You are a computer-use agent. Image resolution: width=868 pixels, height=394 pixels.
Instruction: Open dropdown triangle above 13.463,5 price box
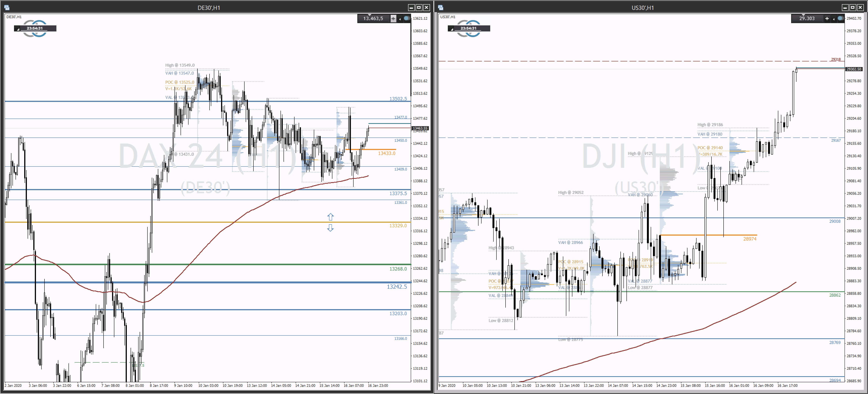pyautogui.click(x=370, y=15)
